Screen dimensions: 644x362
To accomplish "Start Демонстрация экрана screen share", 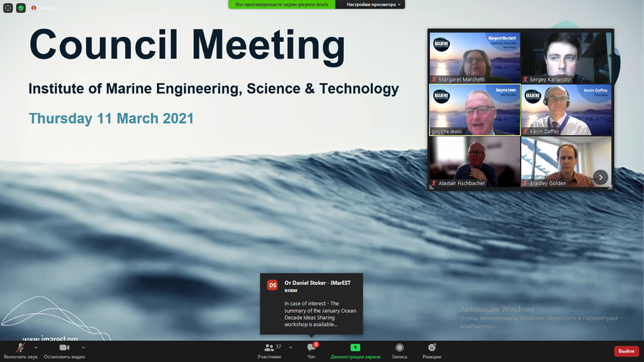I will coord(355,351).
